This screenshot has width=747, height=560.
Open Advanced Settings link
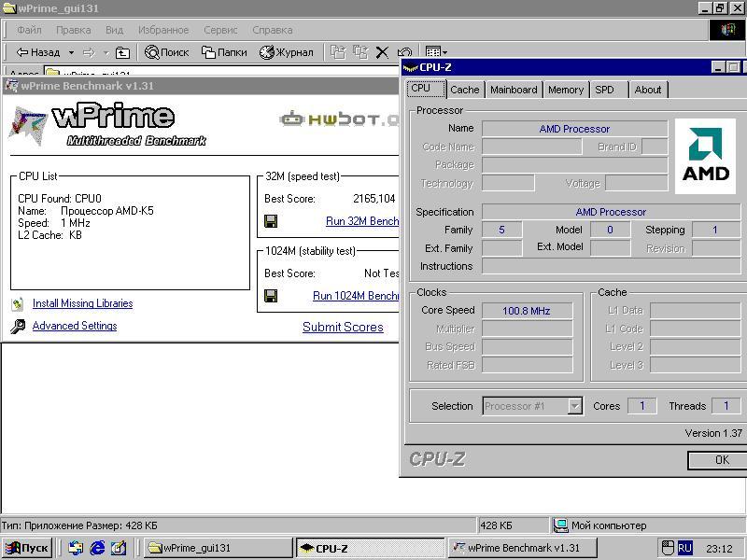[75, 326]
